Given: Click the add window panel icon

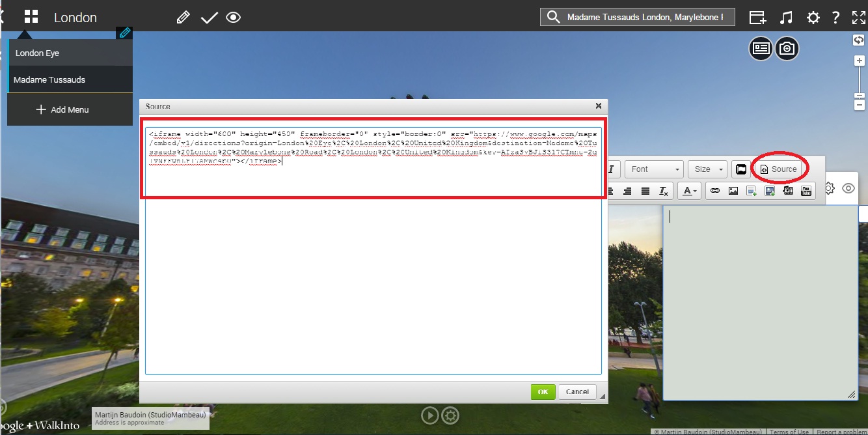Looking at the screenshot, I should [757, 18].
